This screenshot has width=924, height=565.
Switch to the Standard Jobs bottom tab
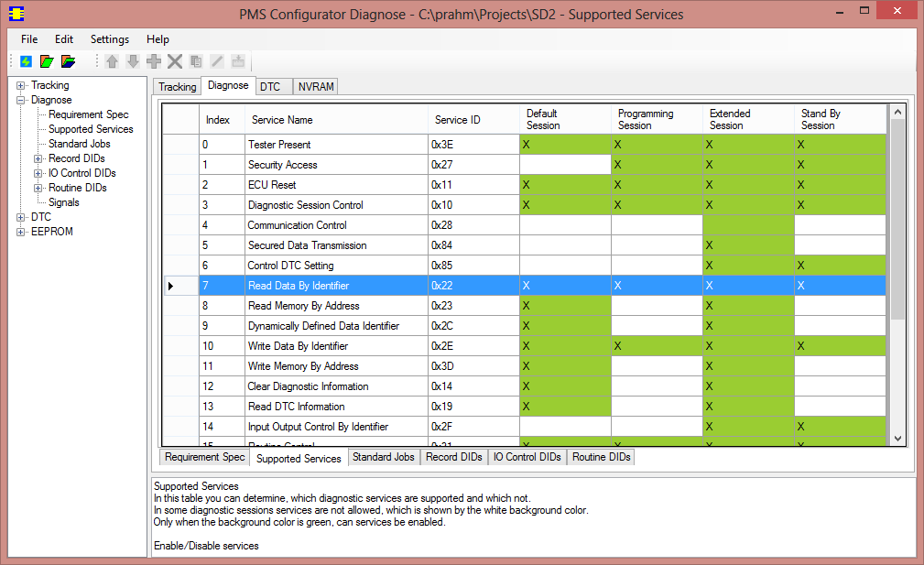point(383,456)
